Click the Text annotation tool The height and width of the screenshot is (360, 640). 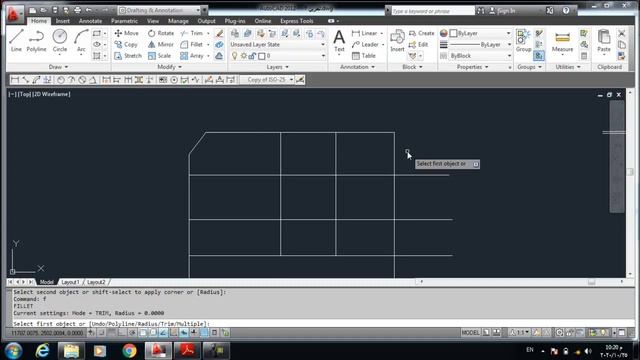[339, 41]
